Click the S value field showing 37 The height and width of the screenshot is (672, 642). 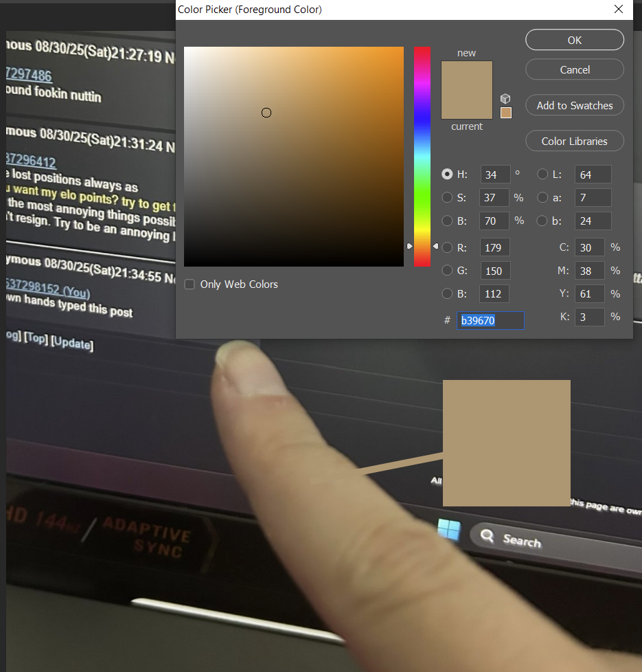pyautogui.click(x=494, y=198)
